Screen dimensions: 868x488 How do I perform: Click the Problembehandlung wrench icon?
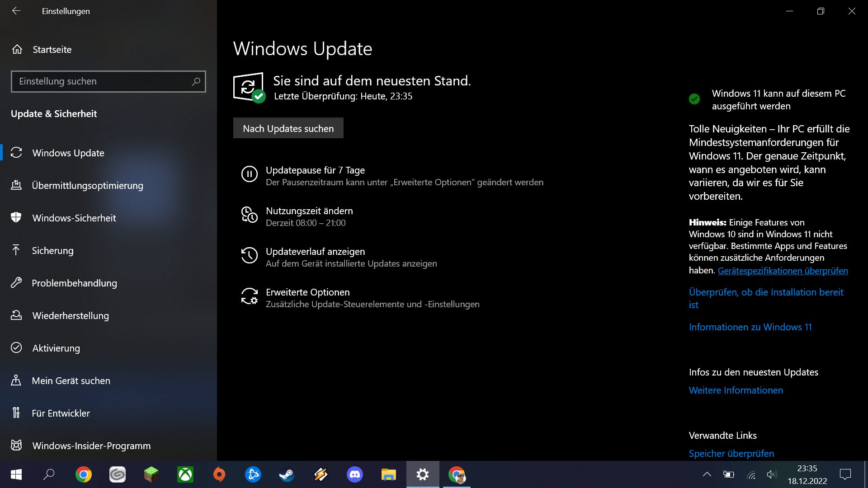tap(16, 283)
